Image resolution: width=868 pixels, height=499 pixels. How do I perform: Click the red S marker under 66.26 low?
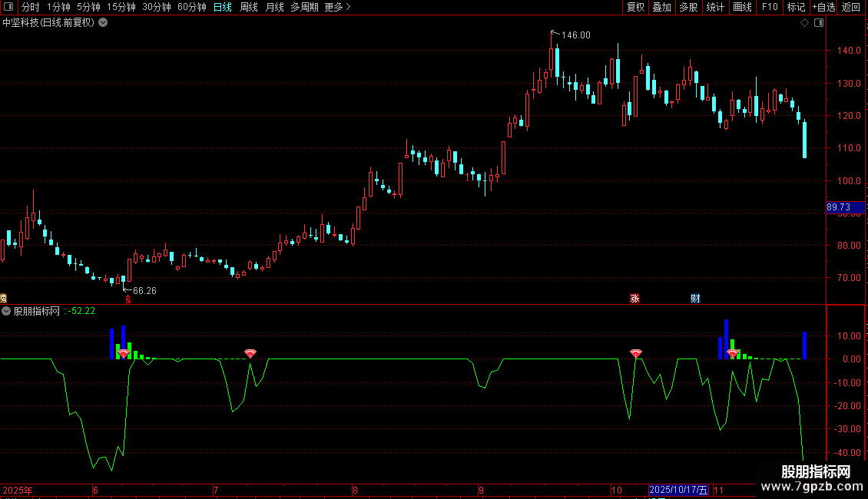[x=128, y=299]
